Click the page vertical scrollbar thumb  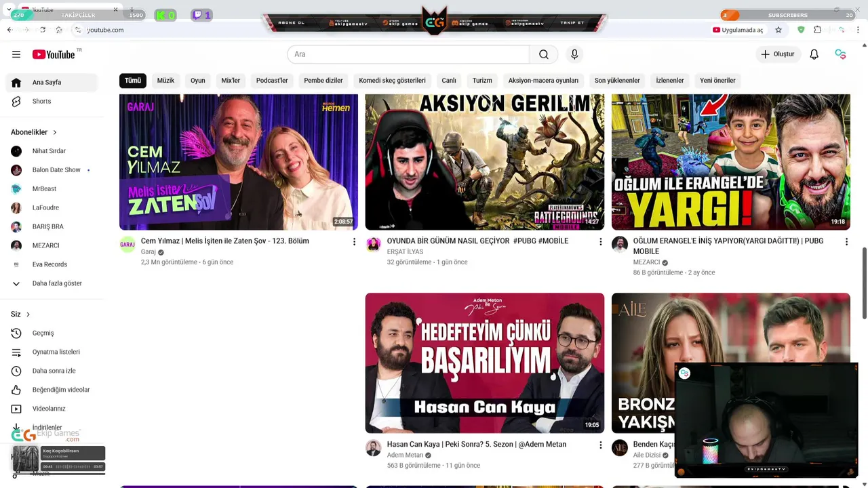pos(865,283)
